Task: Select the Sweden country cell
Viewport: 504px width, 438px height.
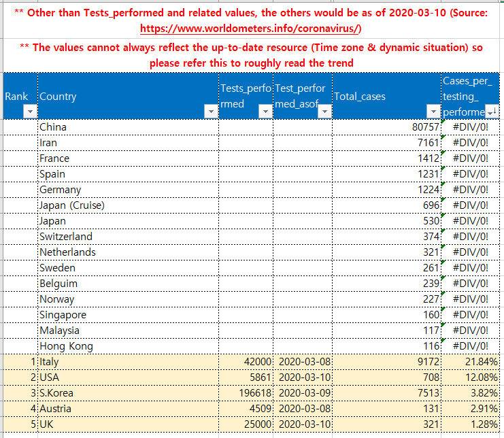Action: 129,268
